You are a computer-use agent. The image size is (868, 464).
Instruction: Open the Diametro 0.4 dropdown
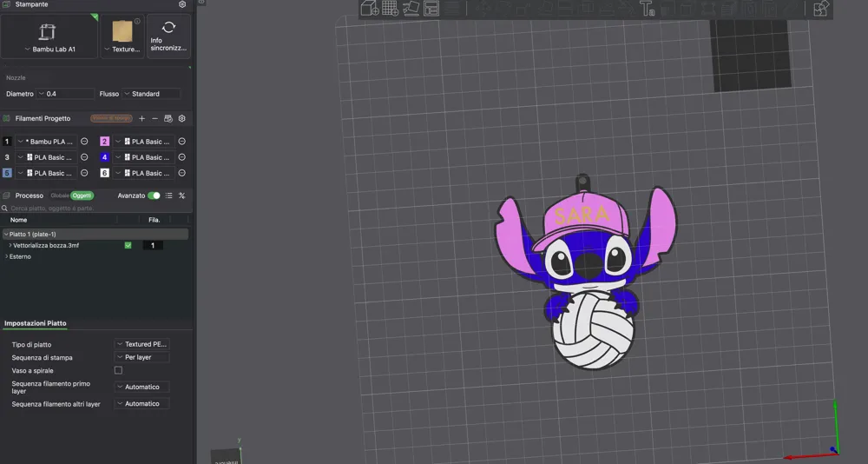65,94
